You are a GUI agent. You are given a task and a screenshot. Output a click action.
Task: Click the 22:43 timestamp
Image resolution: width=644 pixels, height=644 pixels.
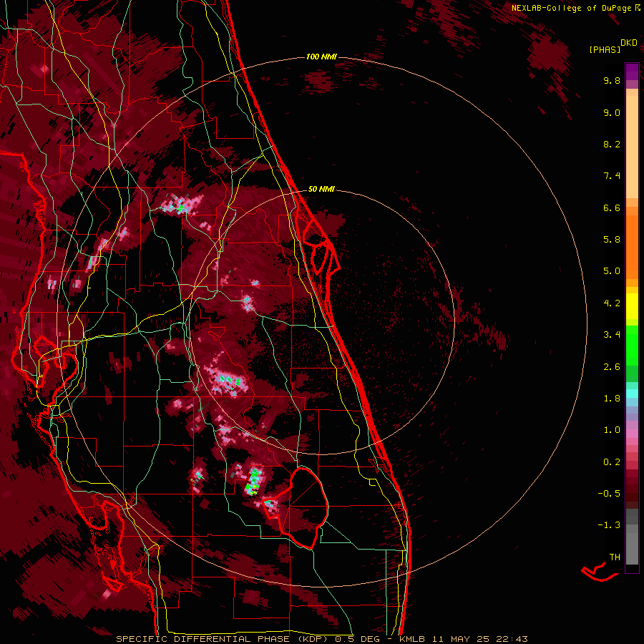(x=512, y=639)
